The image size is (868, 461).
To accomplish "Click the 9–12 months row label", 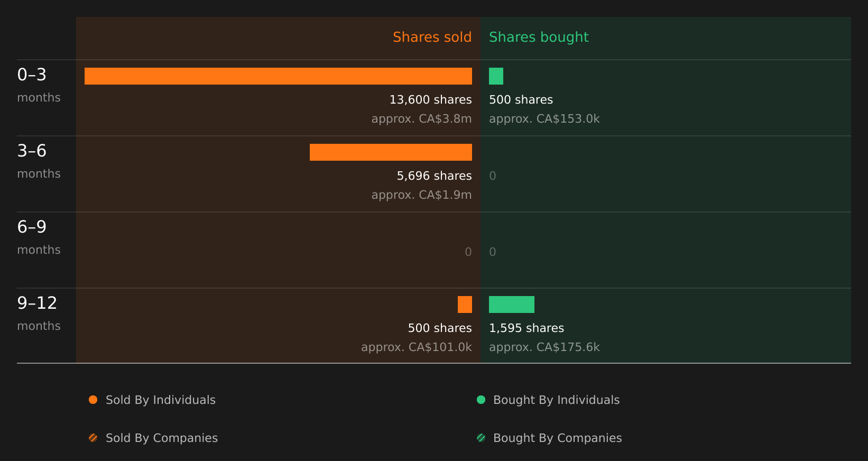I will 39,314.
